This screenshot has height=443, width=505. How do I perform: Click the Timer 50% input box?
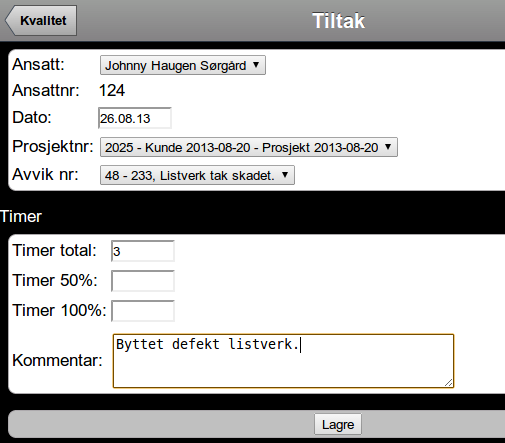[x=143, y=281]
